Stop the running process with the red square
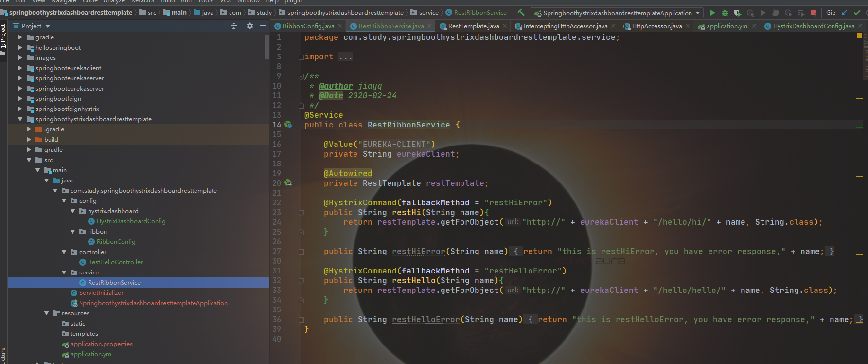Screen dimensions: 868x364 pos(814,13)
